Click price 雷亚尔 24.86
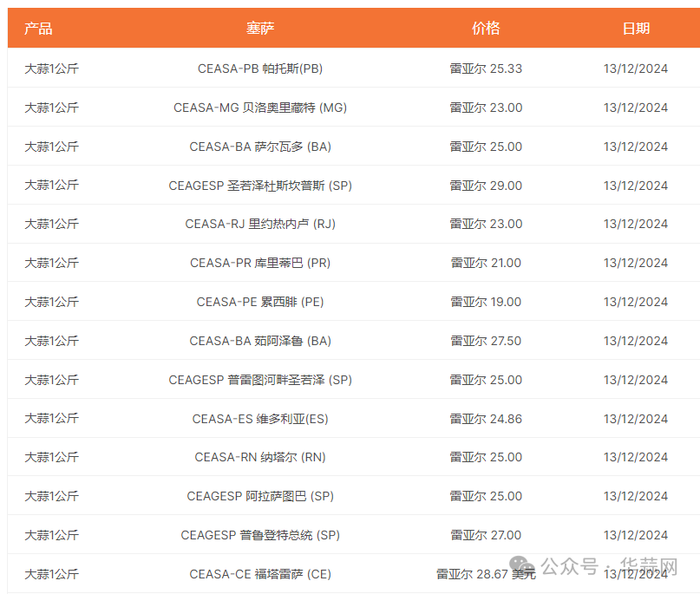This screenshot has width=700, height=594. click(486, 419)
